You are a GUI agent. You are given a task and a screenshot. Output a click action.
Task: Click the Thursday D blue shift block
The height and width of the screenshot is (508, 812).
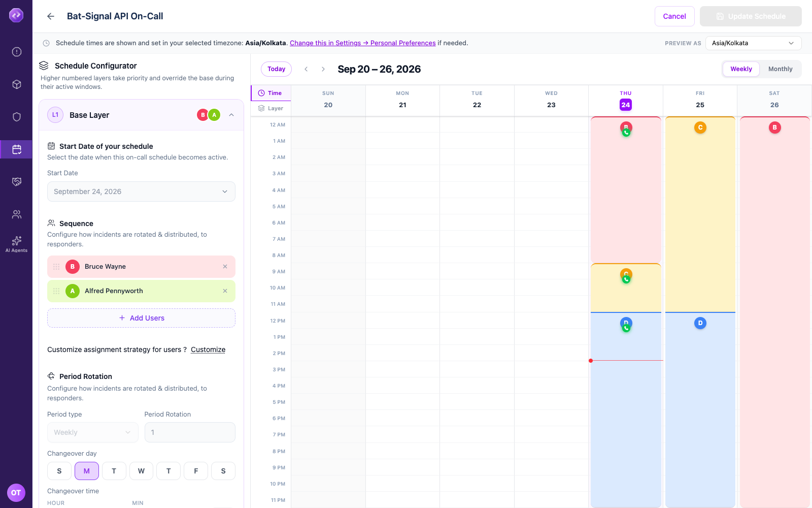pos(626,409)
